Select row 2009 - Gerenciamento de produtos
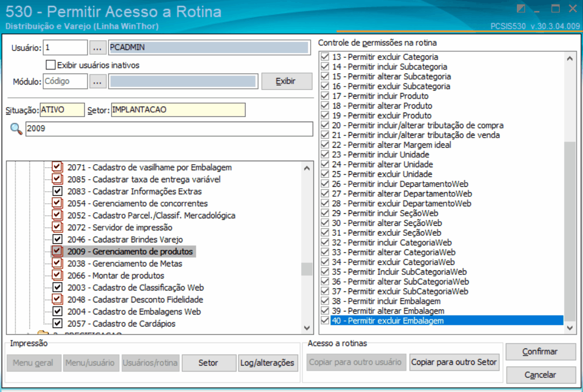583x392 pixels. 130,251
